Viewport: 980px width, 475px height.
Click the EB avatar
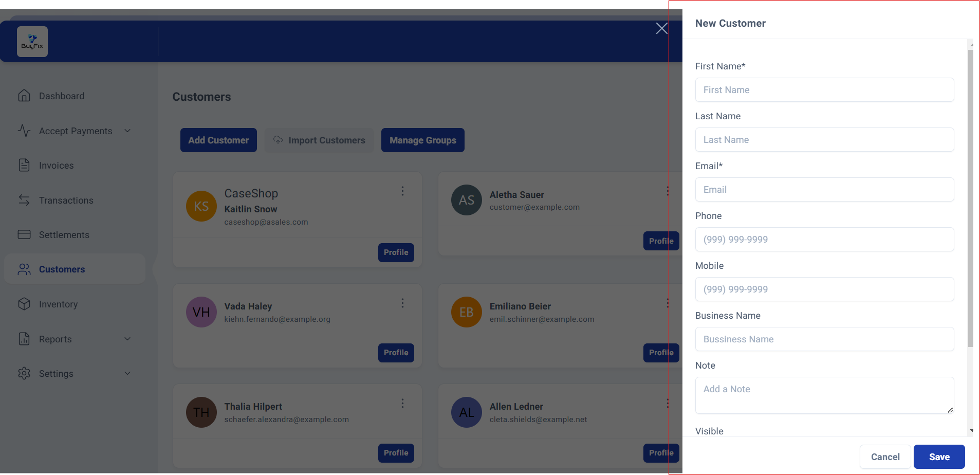(x=467, y=312)
